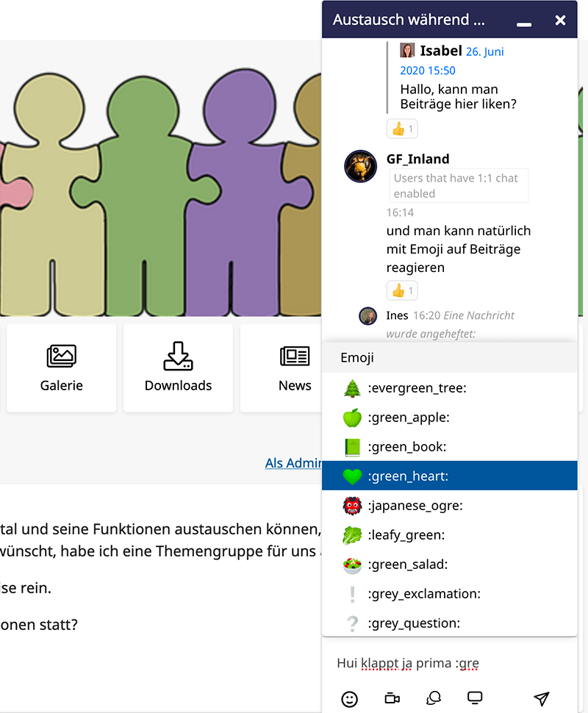Viewport: 588px width, 713px height.
Task: Start screen sharing via the monitor icon
Action: pos(474,697)
